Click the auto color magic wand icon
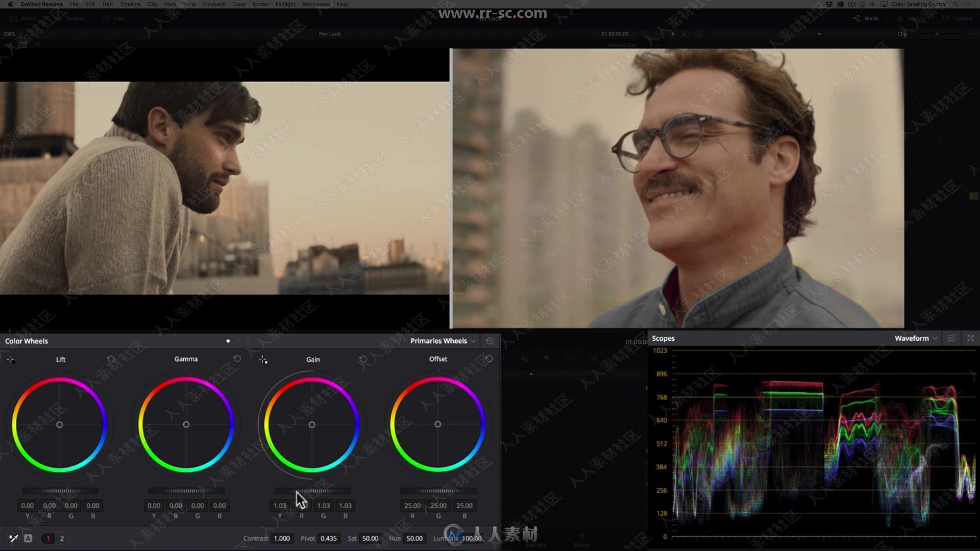 14,538
